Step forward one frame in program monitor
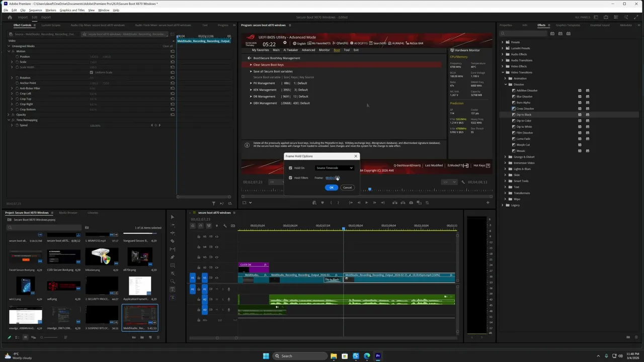Viewport: 644px width, 362px height. coord(374,203)
